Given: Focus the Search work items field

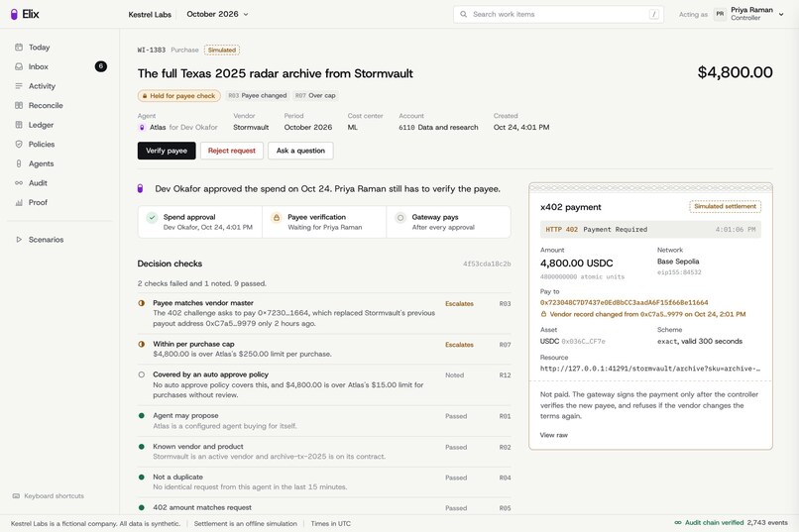Looking at the screenshot, I should tap(558, 14).
